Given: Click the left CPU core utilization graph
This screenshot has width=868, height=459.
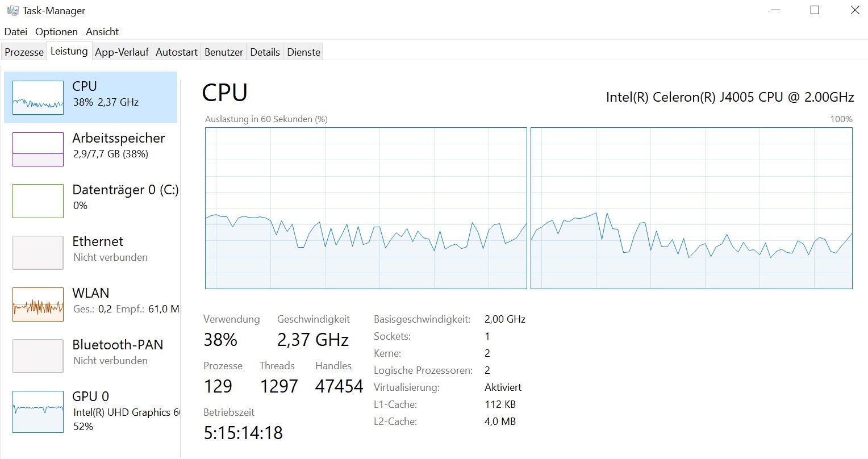Looking at the screenshot, I should (x=366, y=208).
